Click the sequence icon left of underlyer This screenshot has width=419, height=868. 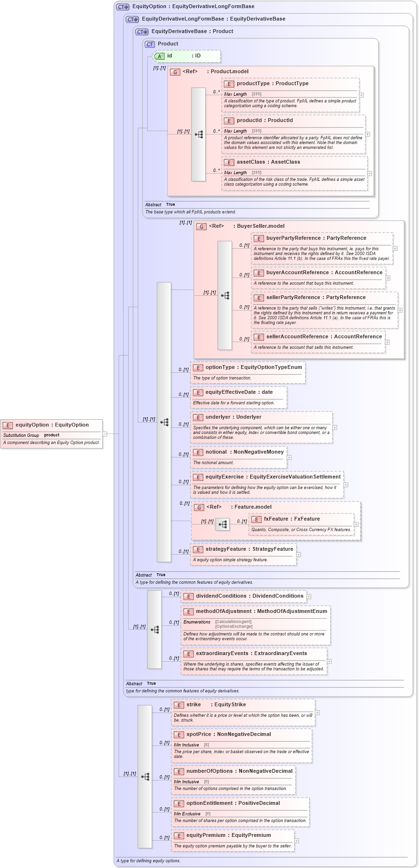[x=164, y=422]
